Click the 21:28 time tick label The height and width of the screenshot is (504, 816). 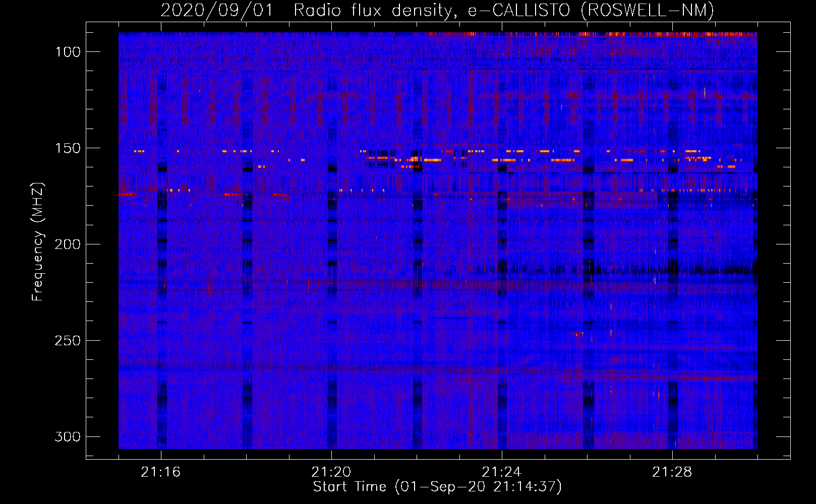pos(672,472)
